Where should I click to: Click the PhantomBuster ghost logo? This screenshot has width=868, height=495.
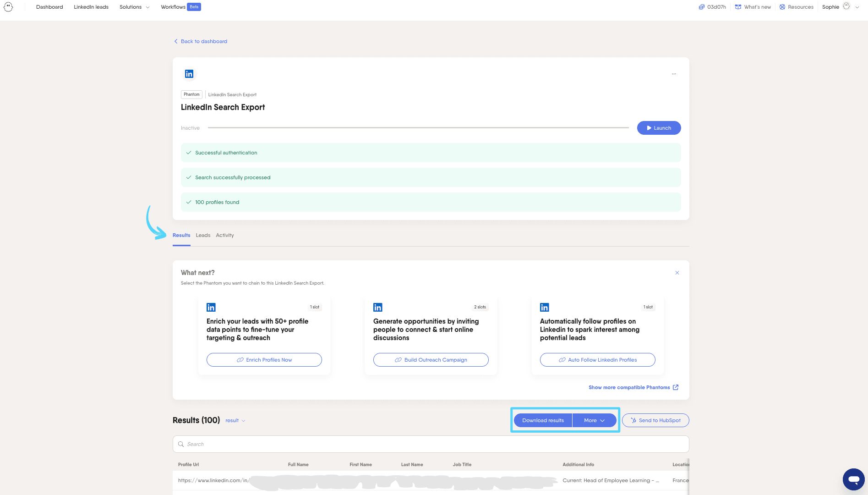[8, 7]
